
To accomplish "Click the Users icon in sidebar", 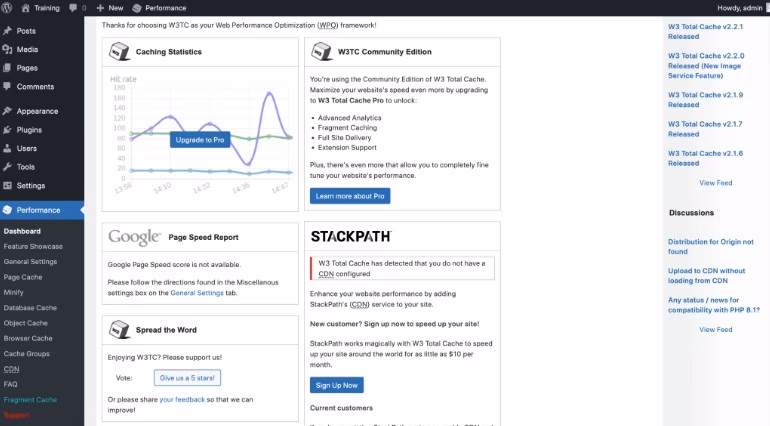I will 8,148.
